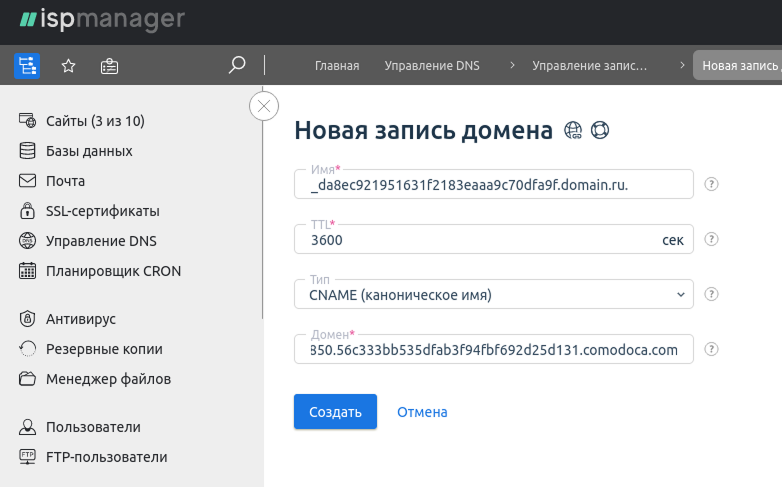Show help hint for TTL field
Viewport: 782px width, 487px height.
(712, 239)
